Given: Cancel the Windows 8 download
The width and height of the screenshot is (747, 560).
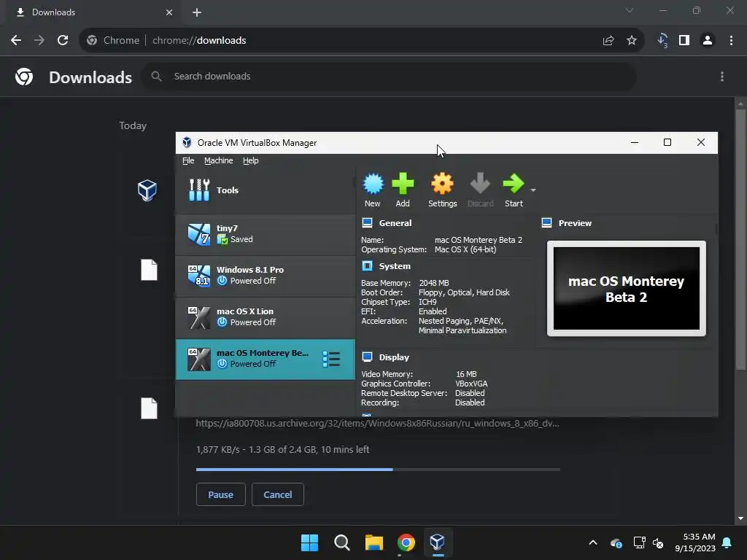Looking at the screenshot, I should pos(278,494).
